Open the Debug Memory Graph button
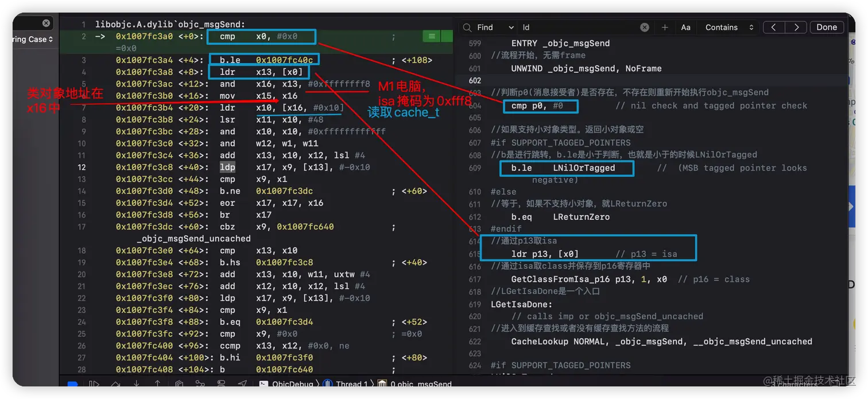This screenshot has width=868, height=399. (200, 384)
